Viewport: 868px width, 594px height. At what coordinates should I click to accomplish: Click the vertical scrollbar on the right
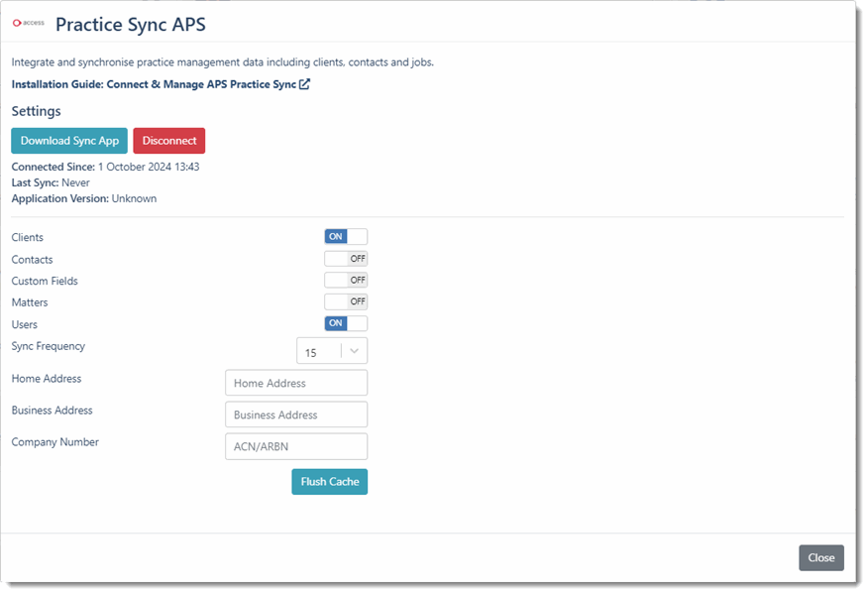858,297
